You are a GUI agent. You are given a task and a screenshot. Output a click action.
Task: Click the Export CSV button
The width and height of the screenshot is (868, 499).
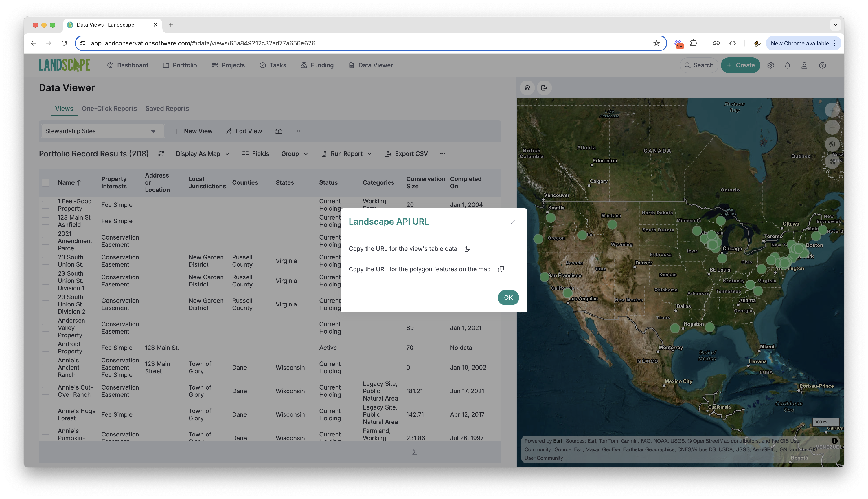[x=407, y=154]
